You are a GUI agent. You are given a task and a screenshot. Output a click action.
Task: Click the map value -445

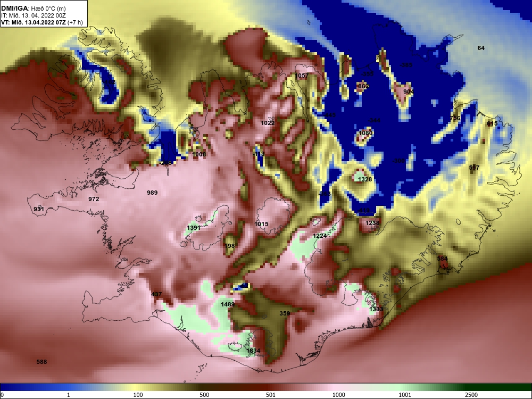tap(329, 115)
